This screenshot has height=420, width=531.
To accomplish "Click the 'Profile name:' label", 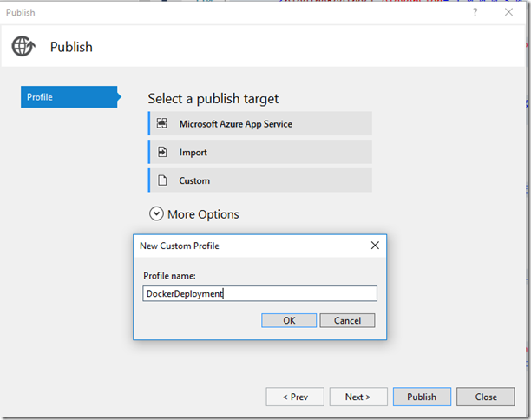I will click(169, 276).
